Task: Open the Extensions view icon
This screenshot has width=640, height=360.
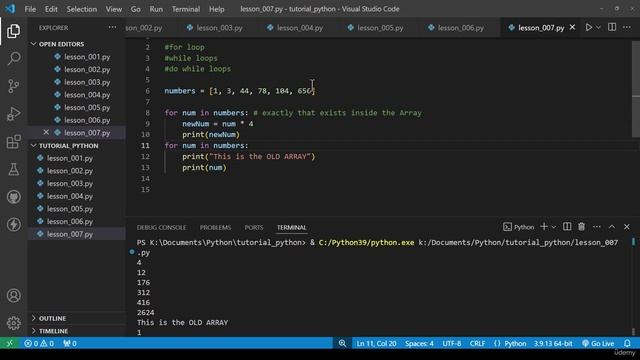Action: click(x=13, y=142)
